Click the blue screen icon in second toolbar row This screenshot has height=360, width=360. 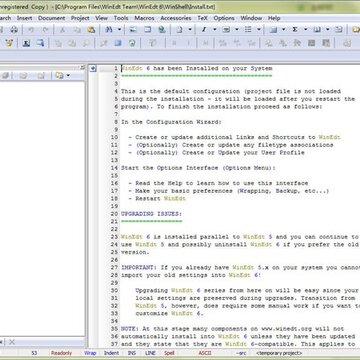coord(40,43)
